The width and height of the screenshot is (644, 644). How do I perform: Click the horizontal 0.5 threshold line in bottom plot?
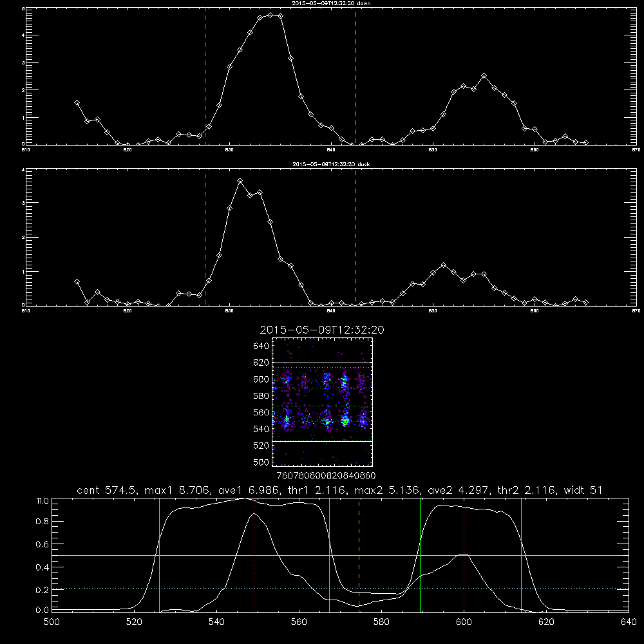(x=340, y=555)
